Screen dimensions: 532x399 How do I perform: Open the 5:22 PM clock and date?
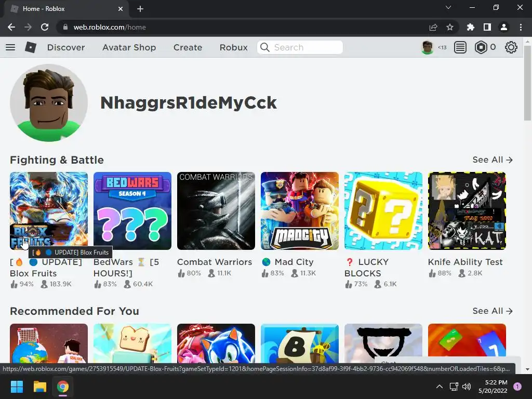493,387
